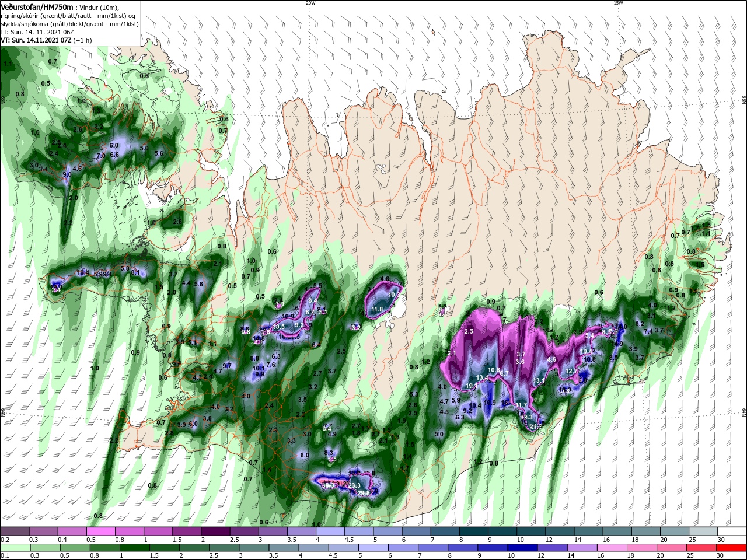Select the 13.1 precipitation value on the map
The image size is (747, 560).
(x=539, y=381)
